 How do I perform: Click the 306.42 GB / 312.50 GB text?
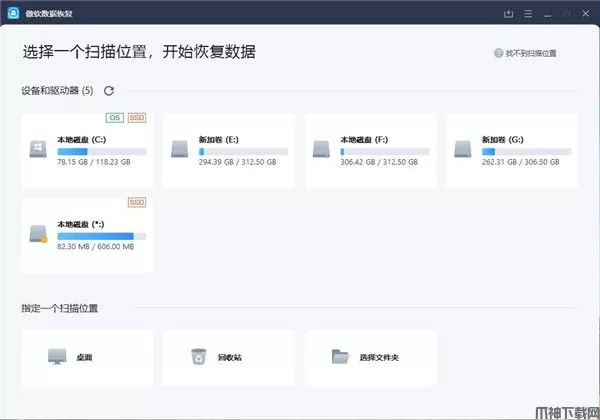(x=379, y=162)
